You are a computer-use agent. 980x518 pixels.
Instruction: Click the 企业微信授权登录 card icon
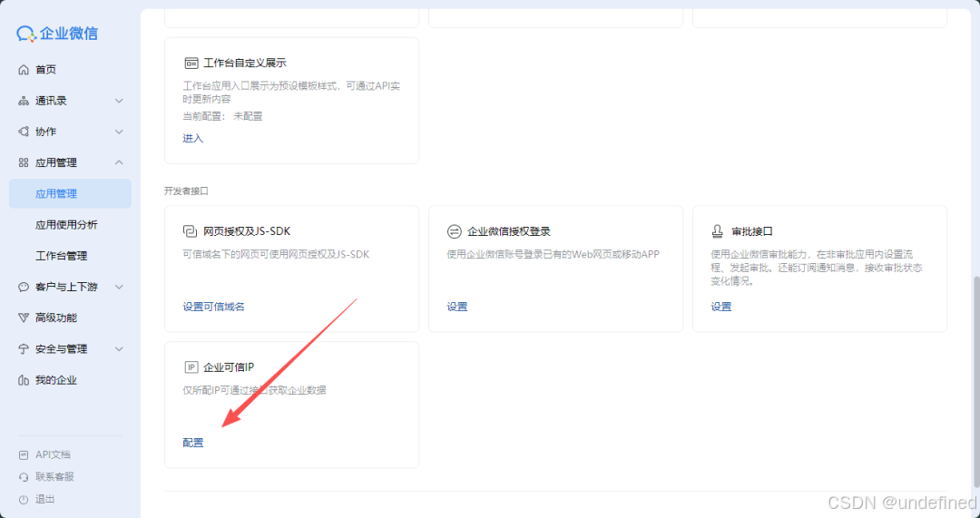click(x=455, y=231)
